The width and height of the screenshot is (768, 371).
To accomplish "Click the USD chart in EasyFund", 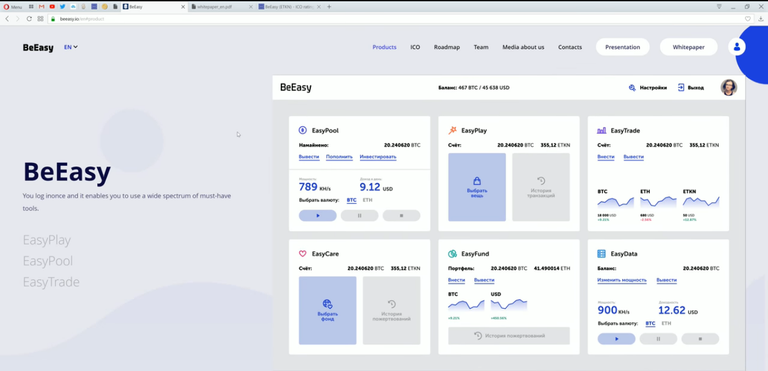I will [x=509, y=306].
